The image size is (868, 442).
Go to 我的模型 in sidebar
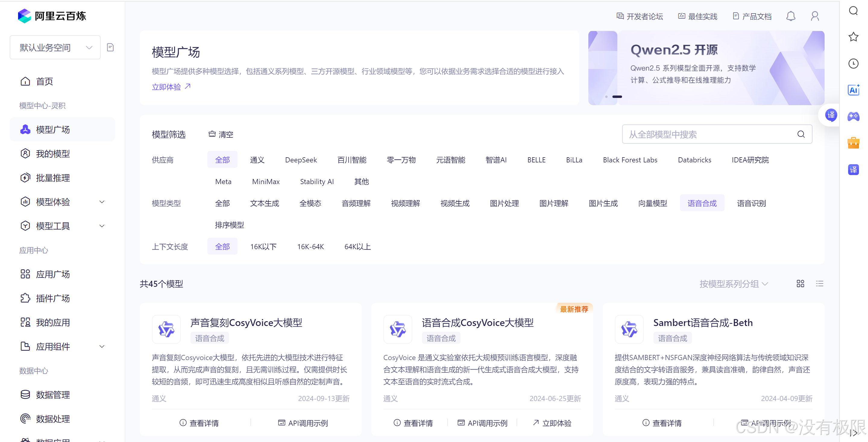click(x=53, y=154)
